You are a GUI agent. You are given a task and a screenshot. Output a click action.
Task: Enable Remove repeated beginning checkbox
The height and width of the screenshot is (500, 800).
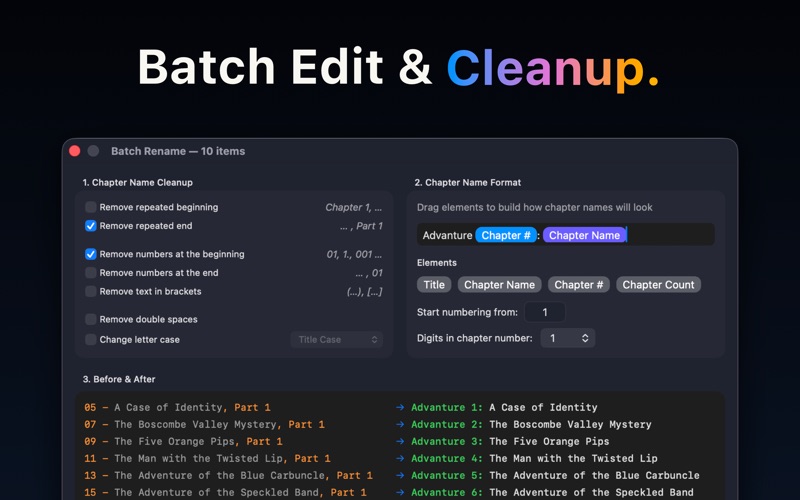pyautogui.click(x=91, y=207)
